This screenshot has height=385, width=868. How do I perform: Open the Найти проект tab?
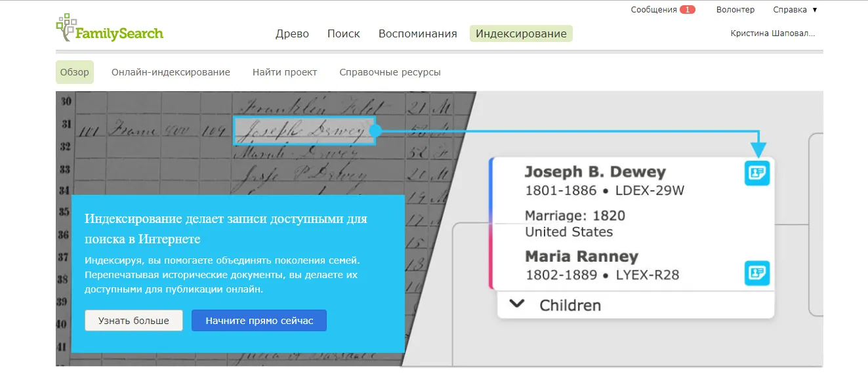pyautogui.click(x=285, y=72)
